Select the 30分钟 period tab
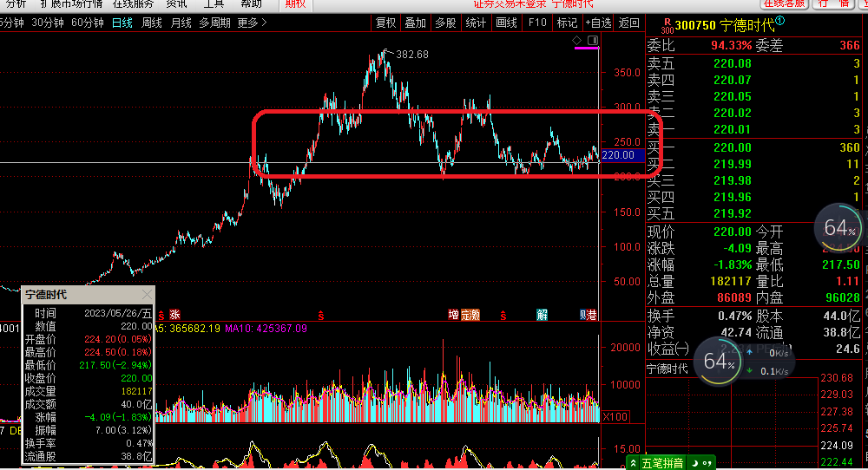Screen dimensions: 868x470 coord(47,23)
